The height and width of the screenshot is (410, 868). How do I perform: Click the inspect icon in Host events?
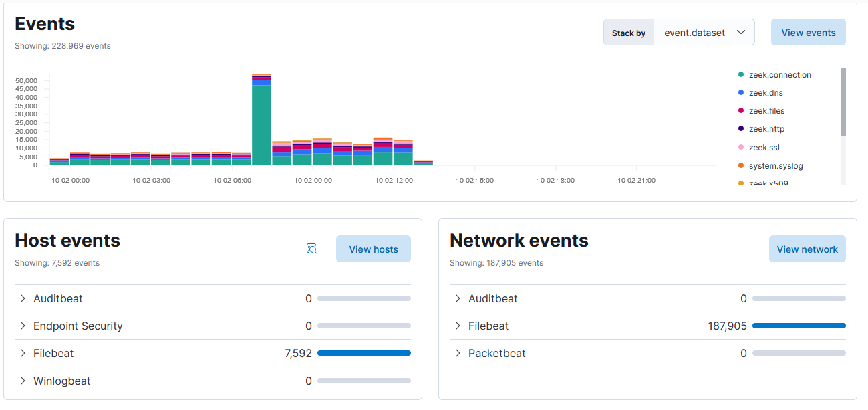[x=311, y=249]
